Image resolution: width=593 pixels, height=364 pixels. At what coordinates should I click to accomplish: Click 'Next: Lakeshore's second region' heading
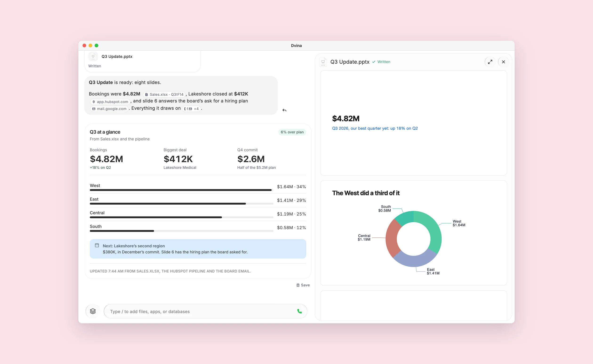[x=134, y=246]
